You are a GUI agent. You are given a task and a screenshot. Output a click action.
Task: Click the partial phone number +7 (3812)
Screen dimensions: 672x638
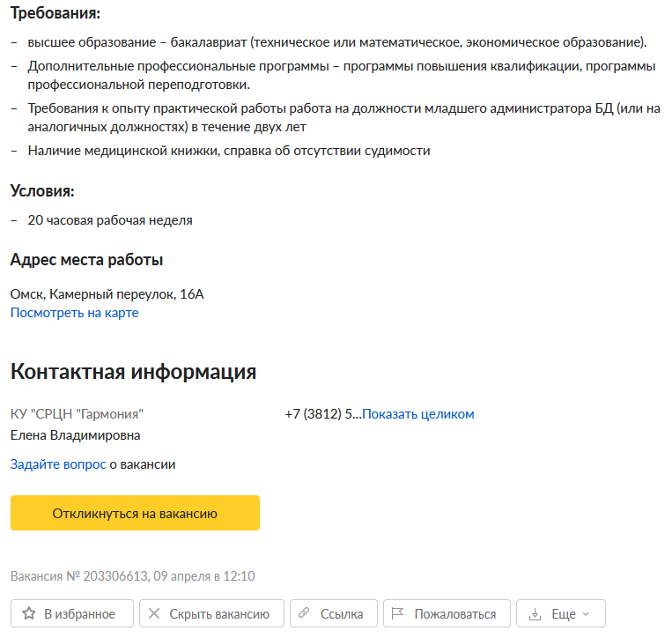coord(322,414)
